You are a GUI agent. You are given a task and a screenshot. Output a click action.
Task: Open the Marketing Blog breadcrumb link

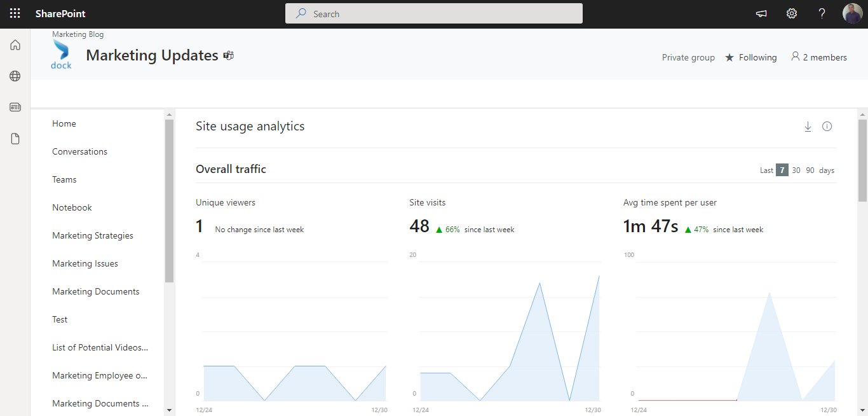tap(78, 34)
